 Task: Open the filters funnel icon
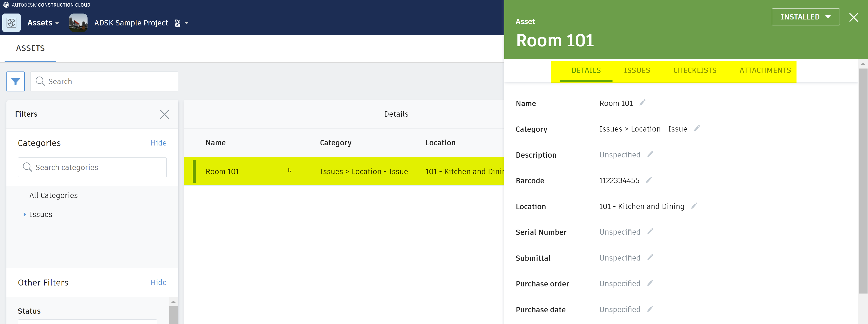[16, 81]
